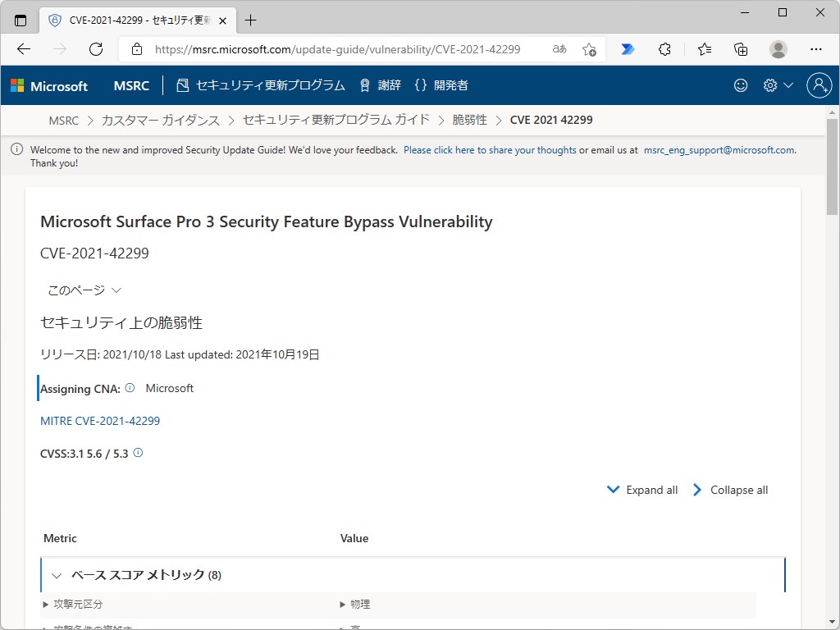Click the info icon beside CVSS score
Viewport: 840px width, 630px height.
click(138, 453)
